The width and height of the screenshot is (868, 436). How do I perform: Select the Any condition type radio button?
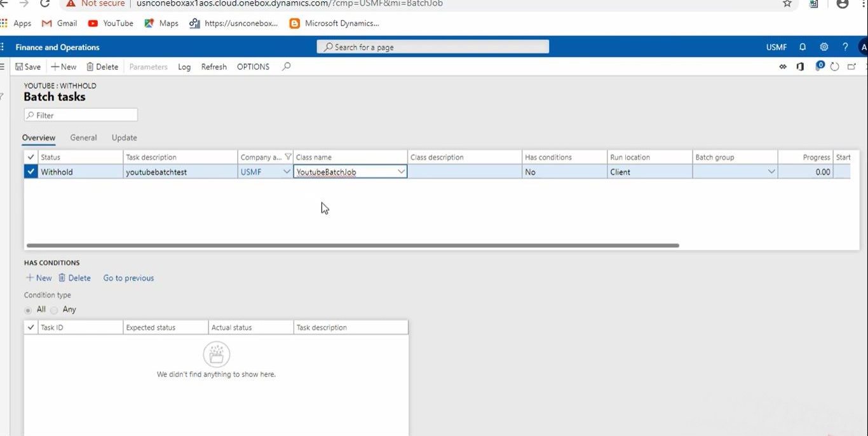(54, 310)
